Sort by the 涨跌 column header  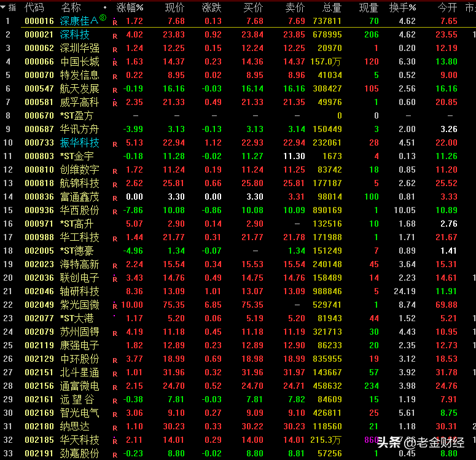point(211,7)
